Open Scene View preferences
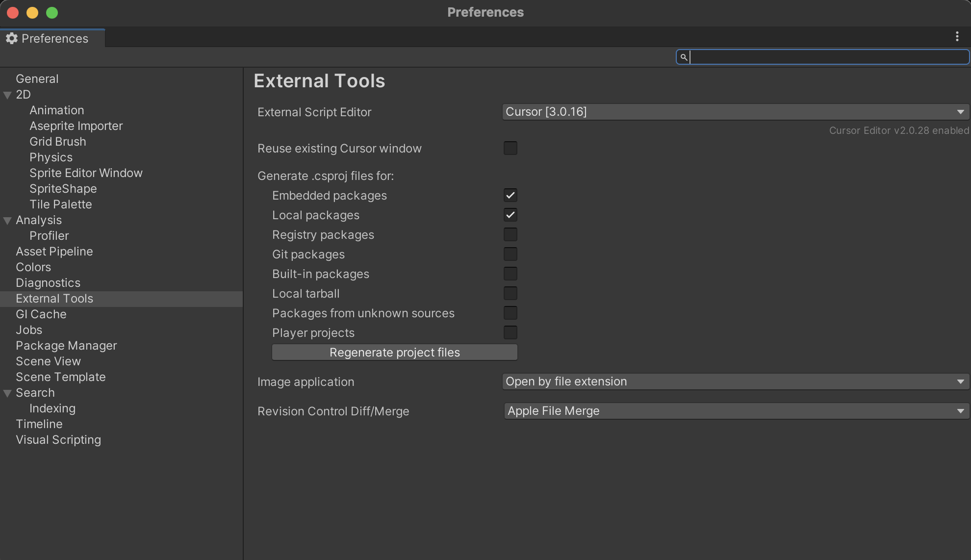The height and width of the screenshot is (560, 971). 48,361
